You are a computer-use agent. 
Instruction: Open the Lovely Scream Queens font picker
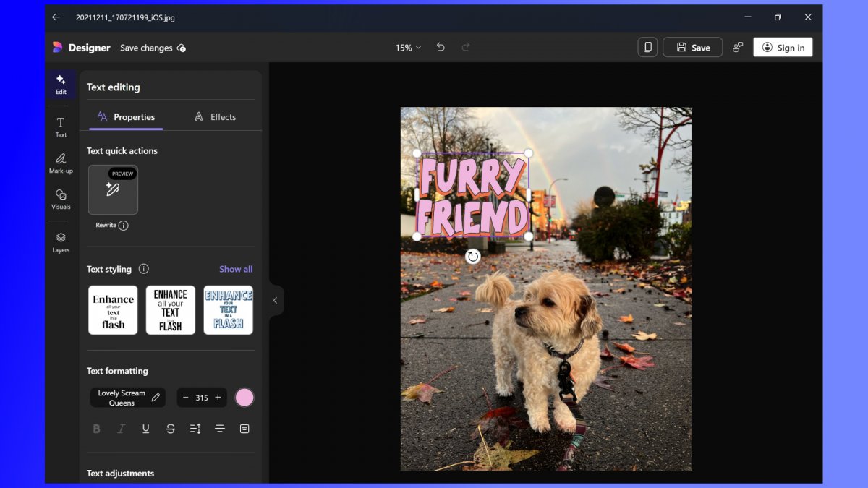tap(128, 398)
